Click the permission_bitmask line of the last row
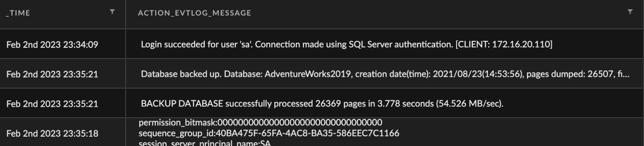 click(260, 123)
